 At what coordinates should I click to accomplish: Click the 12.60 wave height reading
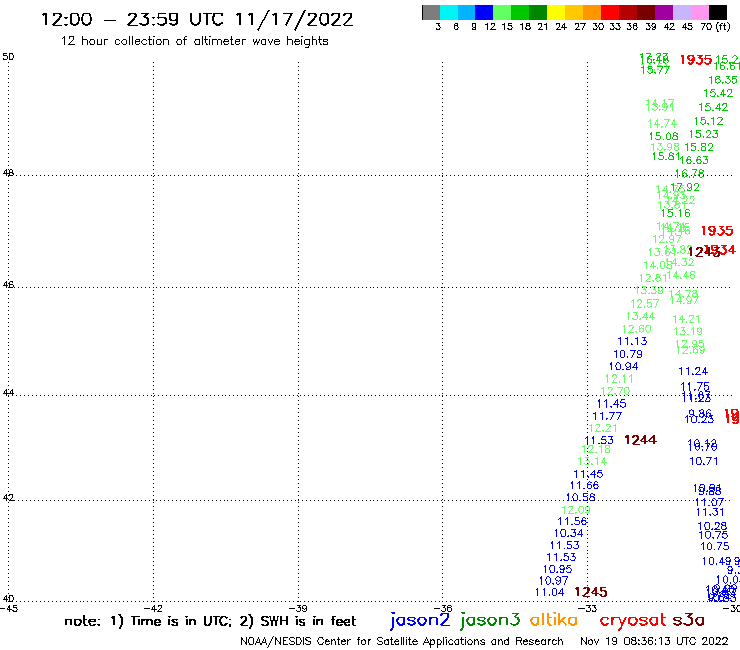point(637,329)
